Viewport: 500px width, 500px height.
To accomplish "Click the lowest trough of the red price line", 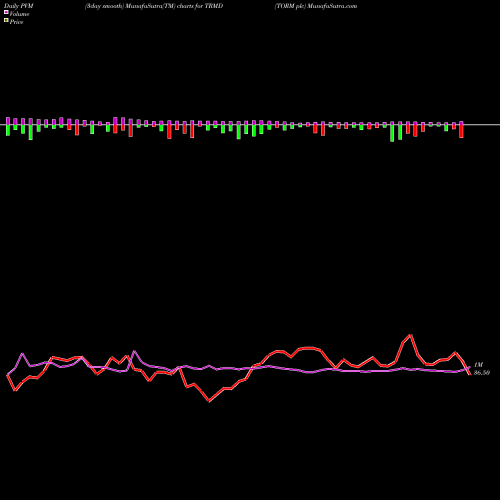I will point(209,401).
